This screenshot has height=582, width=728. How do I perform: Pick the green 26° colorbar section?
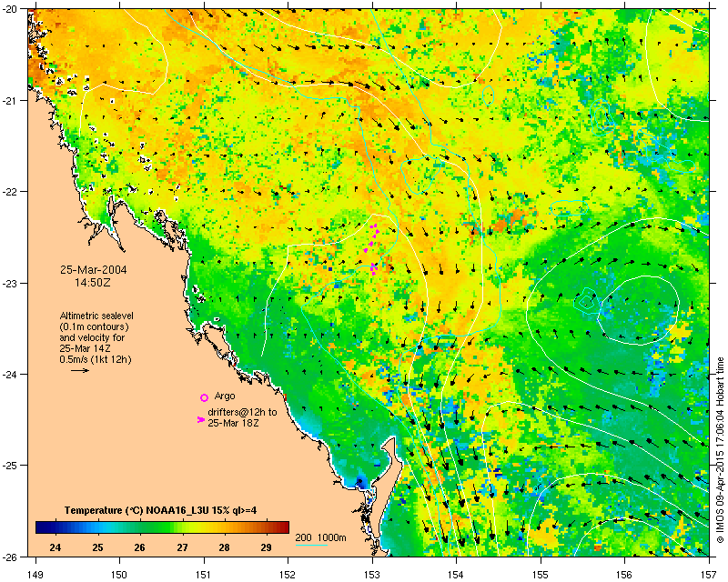click(x=140, y=527)
